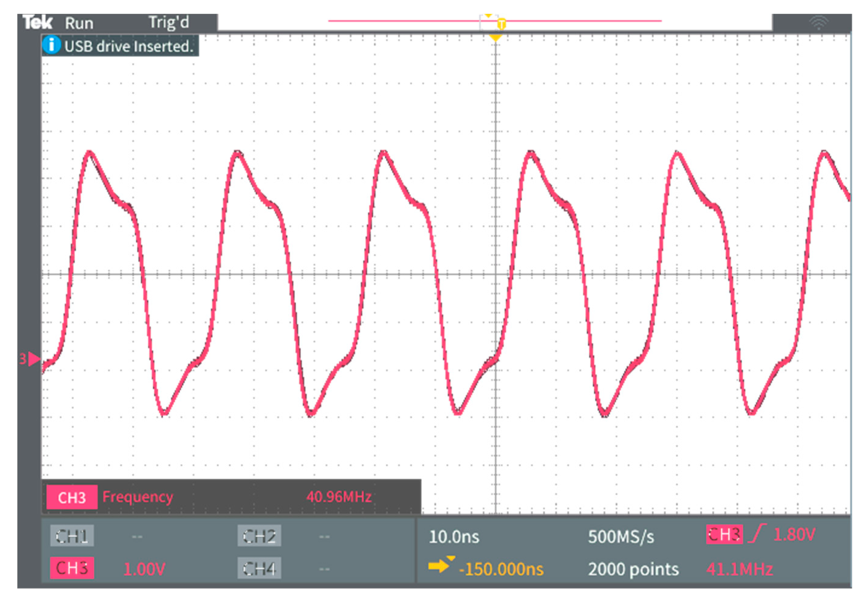
Task: Click the Trig'd trigger status label
Action: click(168, 23)
